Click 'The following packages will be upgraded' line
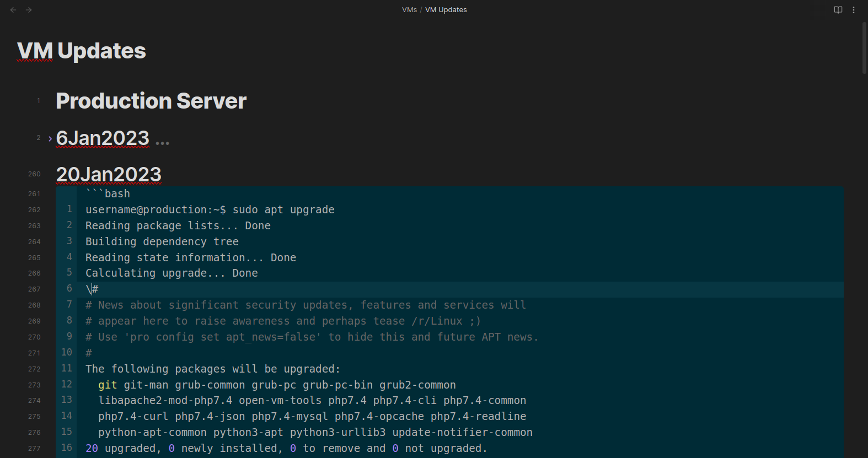 click(x=213, y=369)
